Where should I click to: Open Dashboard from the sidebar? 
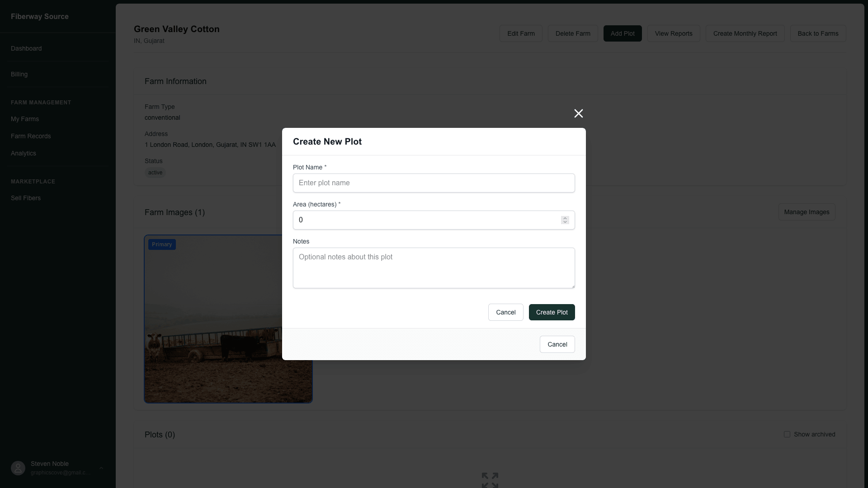(26, 48)
